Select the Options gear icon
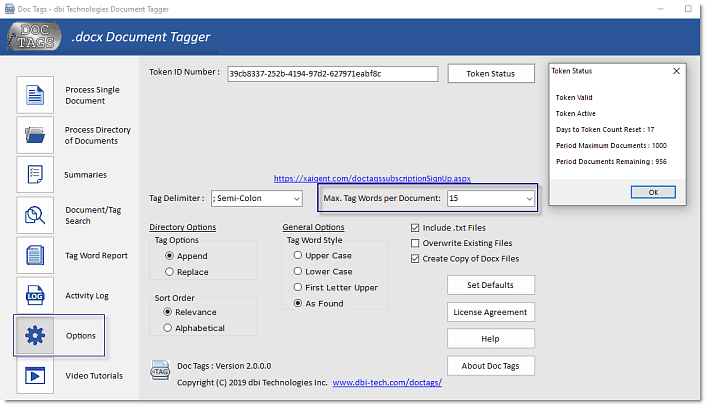Image resolution: width=706 pixels, height=406 pixels. (x=35, y=336)
